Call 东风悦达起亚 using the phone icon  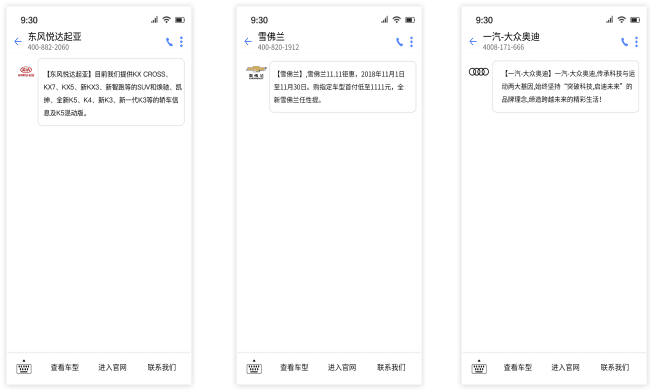169,42
